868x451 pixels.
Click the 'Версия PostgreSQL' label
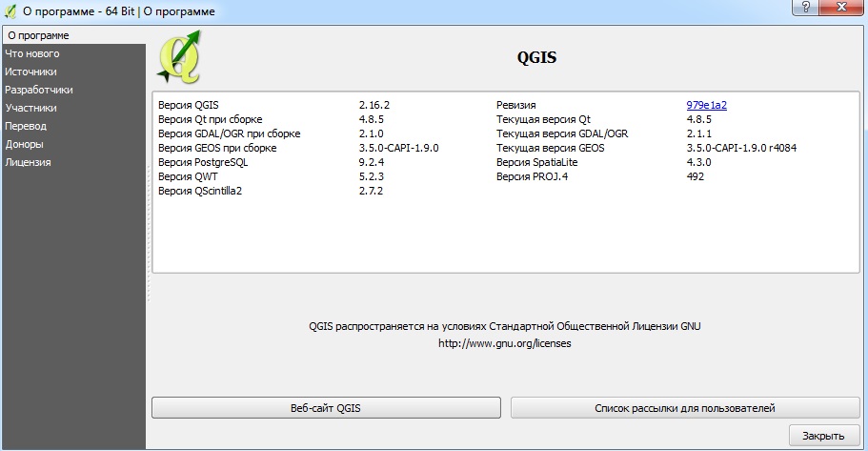[x=203, y=162]
